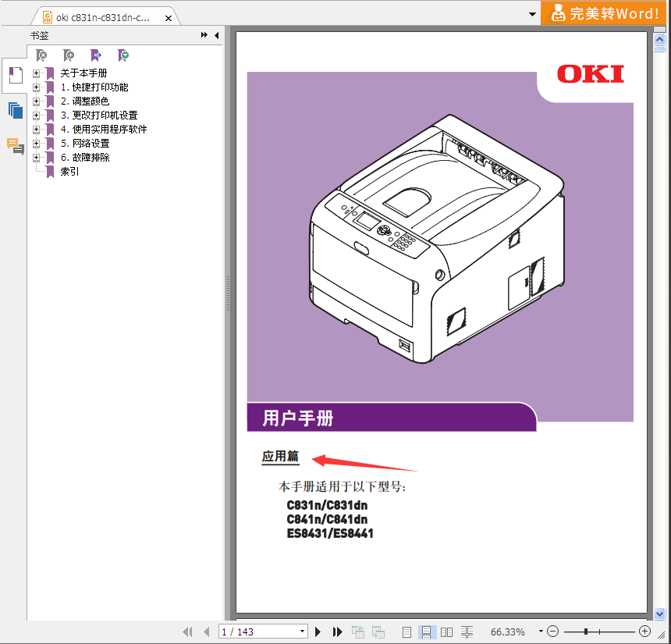Click the C831n/C831dn model text
Screen dimensions: 671x644
[x=327, y=505]
